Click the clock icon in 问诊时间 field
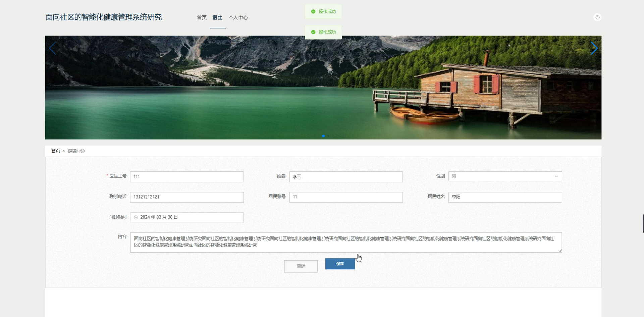Screen dimensions: 644x317 click(136, 217)
